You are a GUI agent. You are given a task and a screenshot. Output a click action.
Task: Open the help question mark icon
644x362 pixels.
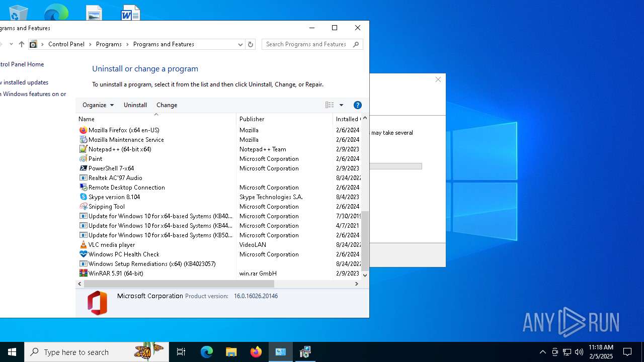click(358, 105)
